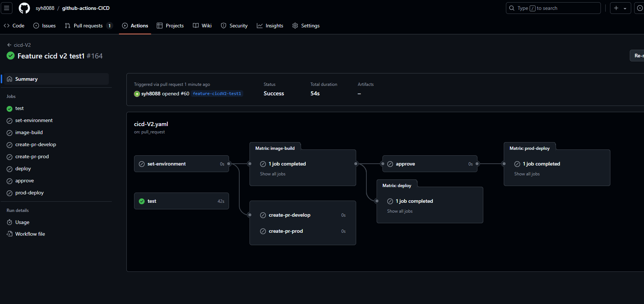Image resolution: width=644 pixels, height=304 pixels.
Task: Open the issues shortcut icon at top right
Action: (640, 8)
